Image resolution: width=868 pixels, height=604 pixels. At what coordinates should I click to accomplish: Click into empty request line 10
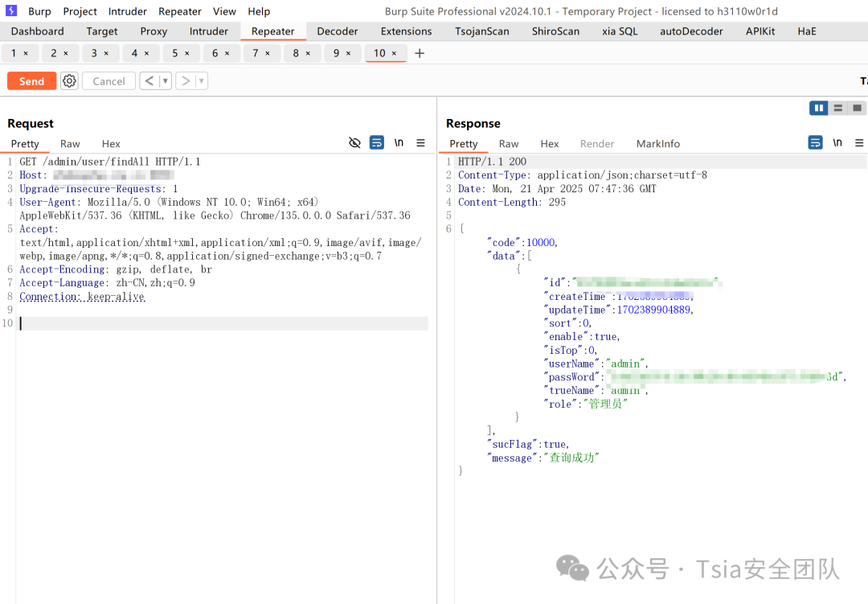point(223,323)
